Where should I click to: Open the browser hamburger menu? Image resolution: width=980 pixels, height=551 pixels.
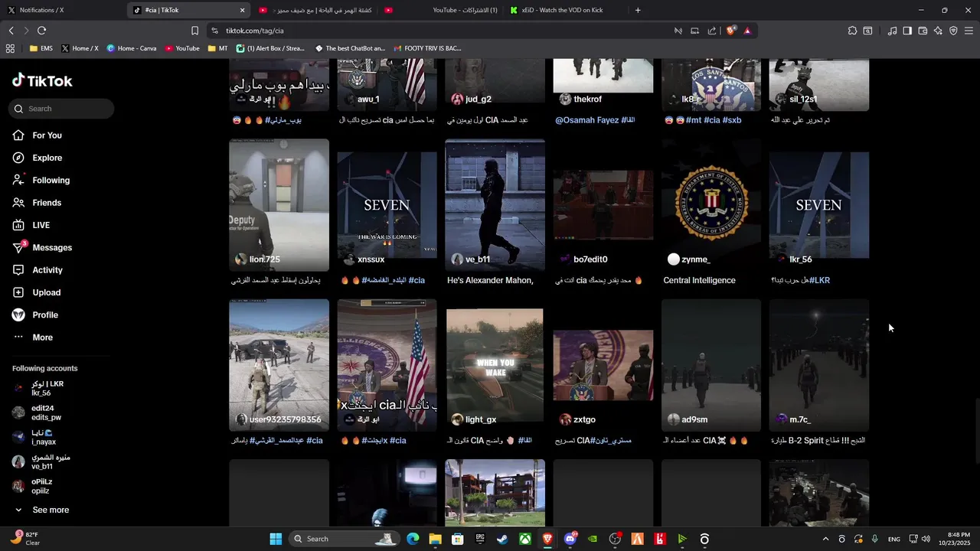pos(969,31)
